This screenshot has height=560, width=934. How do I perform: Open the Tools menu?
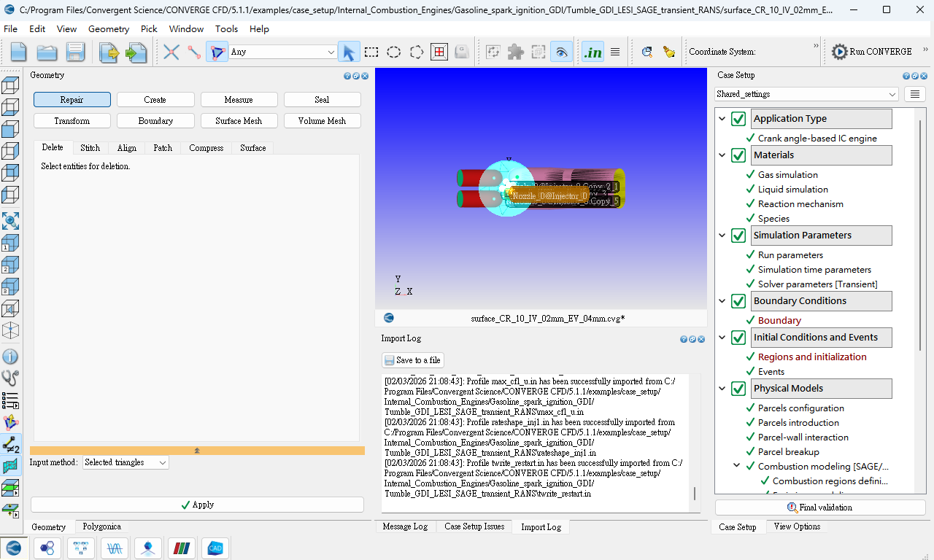[x=226, y=28]
